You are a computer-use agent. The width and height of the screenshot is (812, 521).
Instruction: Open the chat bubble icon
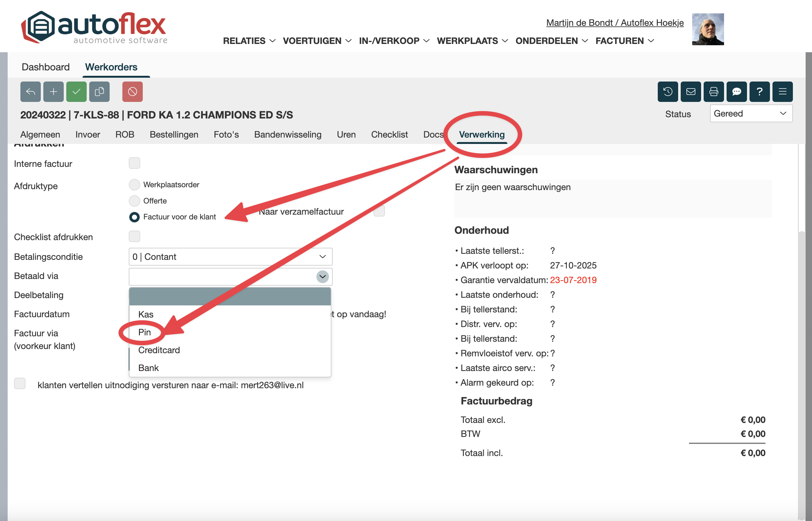pos(736,92)
